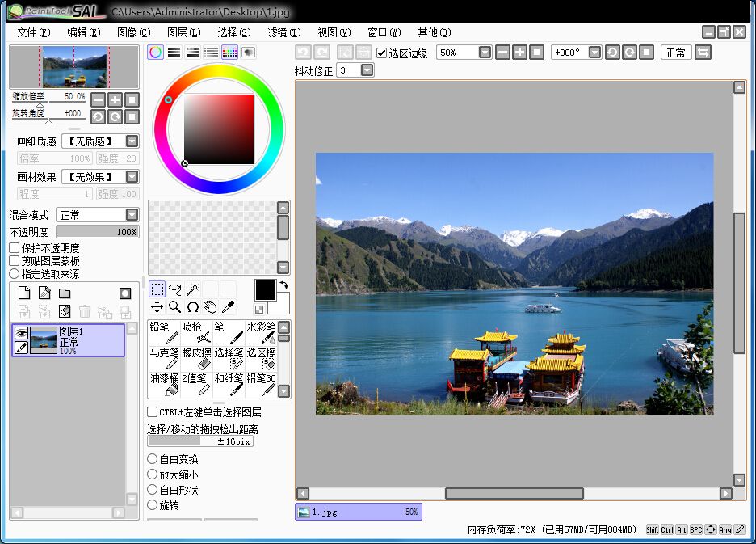Open the 混合模式 dropdown

132,215
